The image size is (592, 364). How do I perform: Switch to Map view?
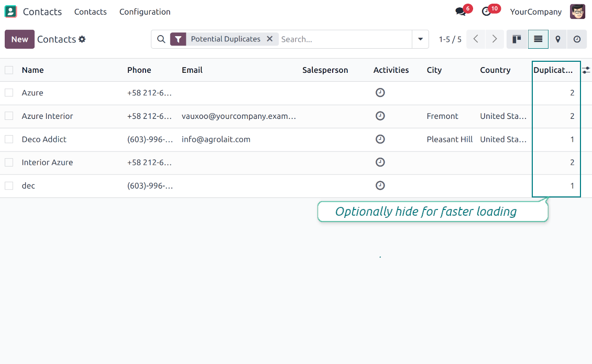point(558,39)
